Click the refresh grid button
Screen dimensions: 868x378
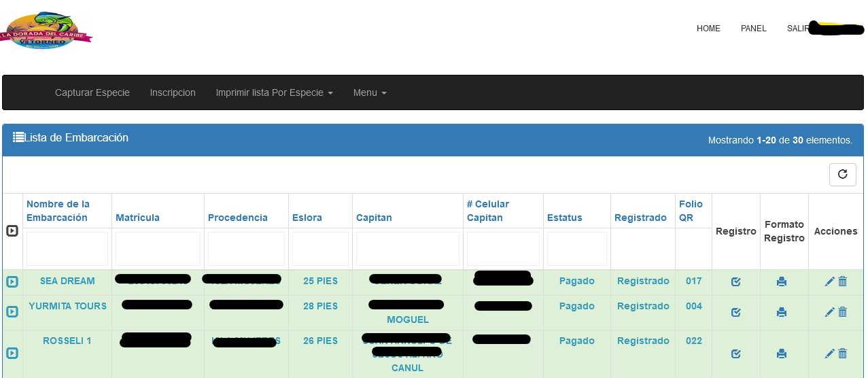[842, 175]
